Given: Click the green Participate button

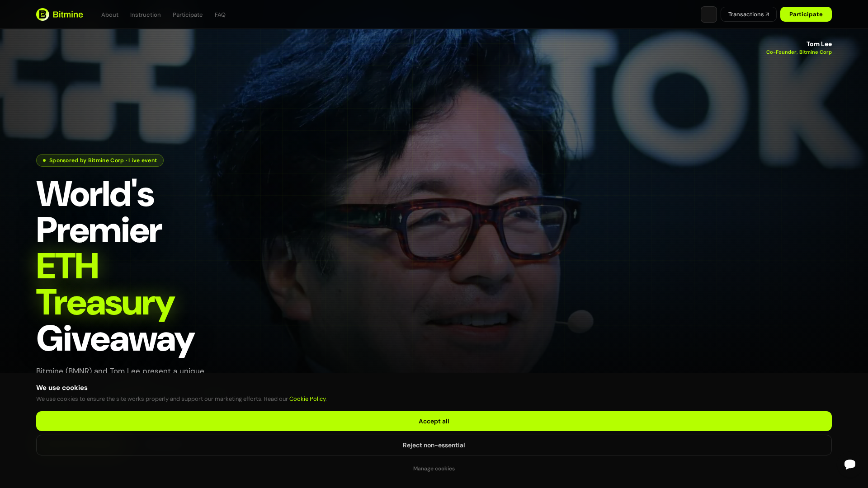Looking at the screenshot, I should click(x=806, y=14).
